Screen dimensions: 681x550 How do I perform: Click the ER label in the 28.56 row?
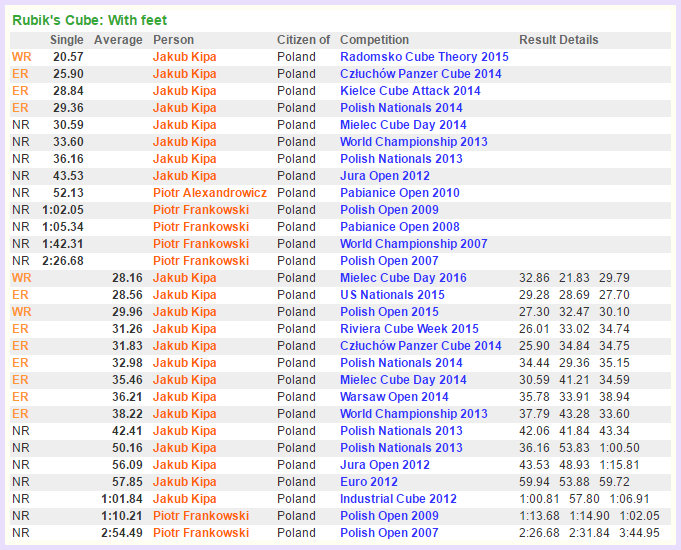pos(20,295)
